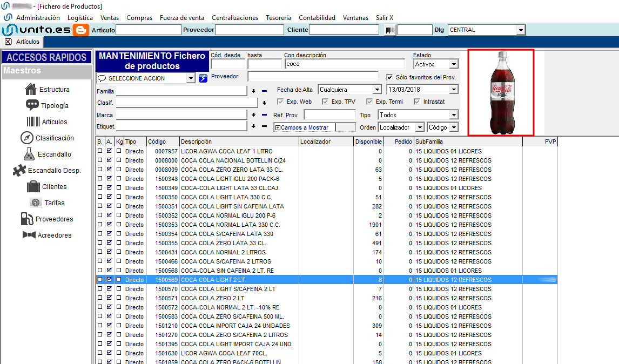Check B. box for LICOR AGWA COCA LEAF 1 LITRO

pyautogui.click(x=100, y=151)
